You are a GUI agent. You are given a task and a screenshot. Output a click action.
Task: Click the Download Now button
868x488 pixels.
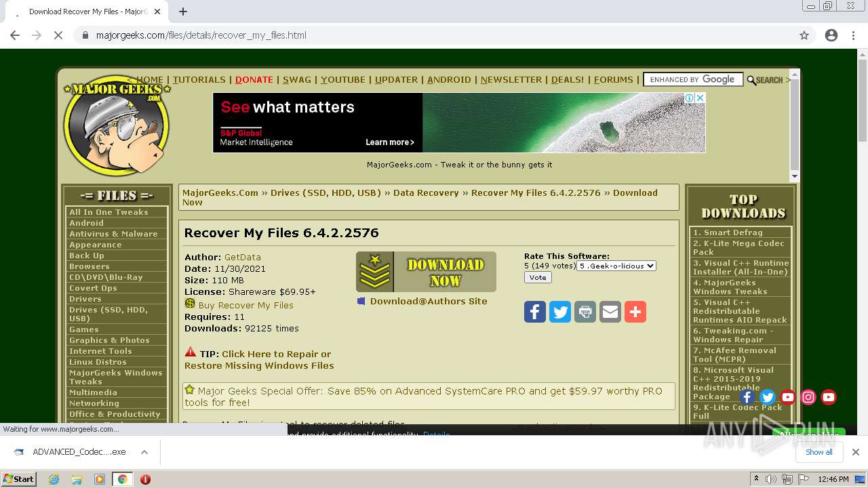pos(426,272)
